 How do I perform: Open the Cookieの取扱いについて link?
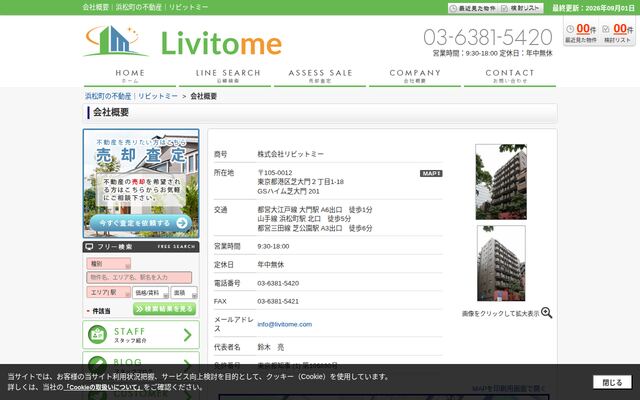[x=103, y=387]
